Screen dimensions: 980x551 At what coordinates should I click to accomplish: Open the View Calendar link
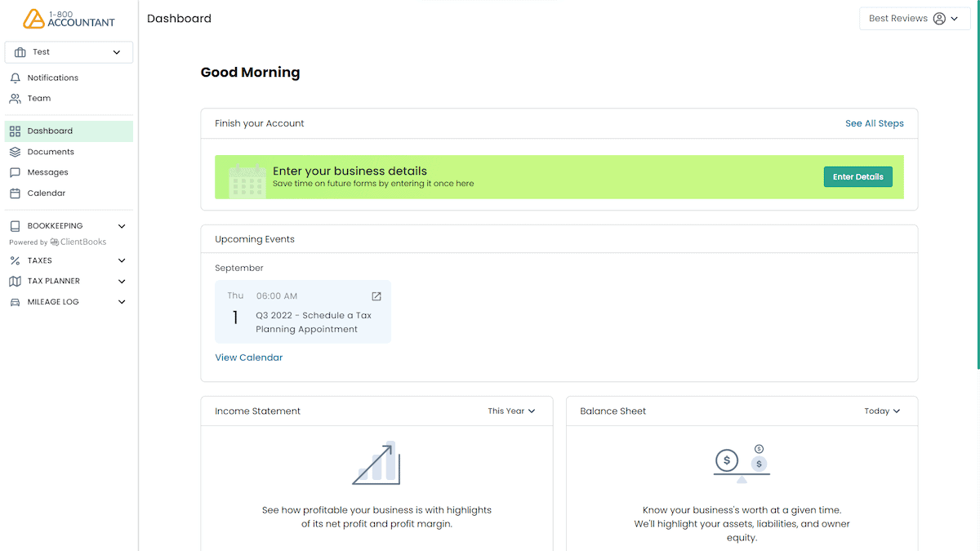click(x=248, y=357)
